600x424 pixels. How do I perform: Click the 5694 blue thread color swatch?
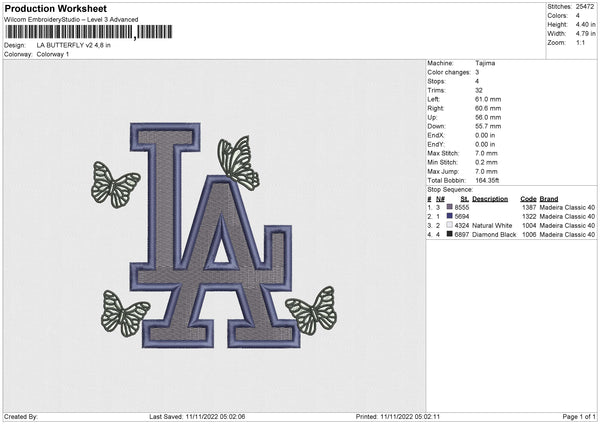450,216
